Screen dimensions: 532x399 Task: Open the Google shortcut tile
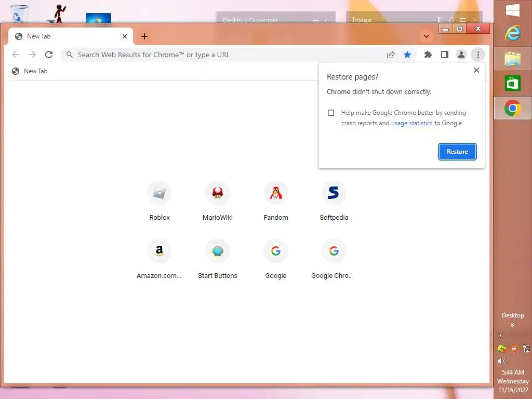point(275,259)
